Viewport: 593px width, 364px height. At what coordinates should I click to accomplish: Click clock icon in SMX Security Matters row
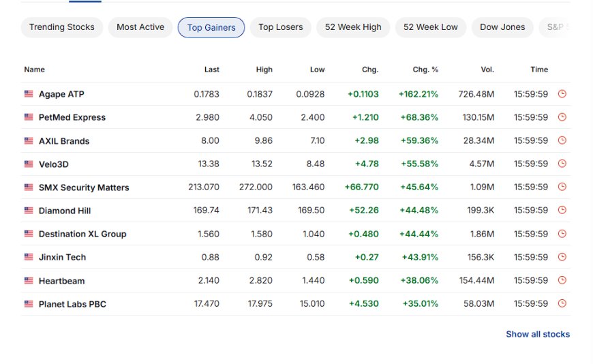tap(562, 187)
